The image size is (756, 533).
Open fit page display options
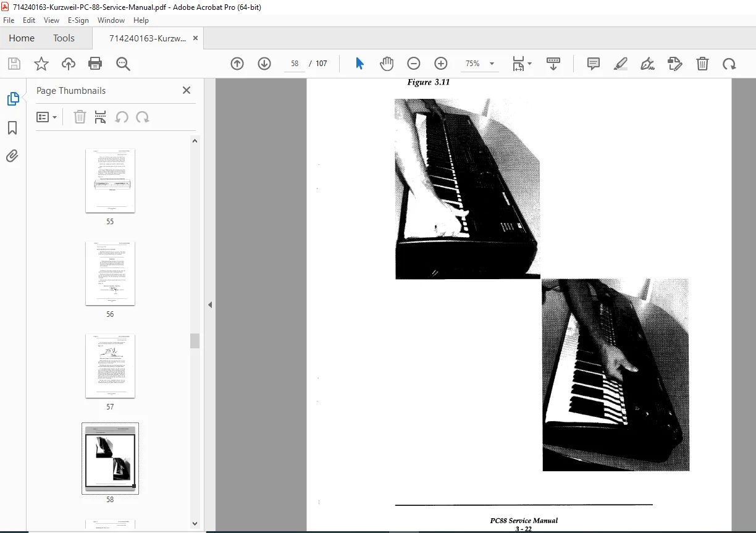tap(522, 64)
